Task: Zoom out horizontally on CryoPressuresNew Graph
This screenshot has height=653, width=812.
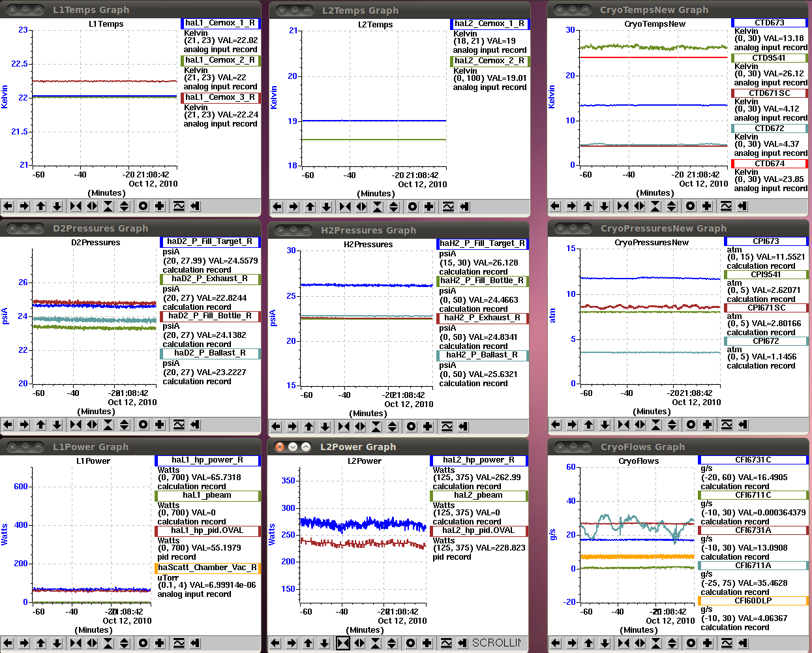Action: [x=640, y=425]
